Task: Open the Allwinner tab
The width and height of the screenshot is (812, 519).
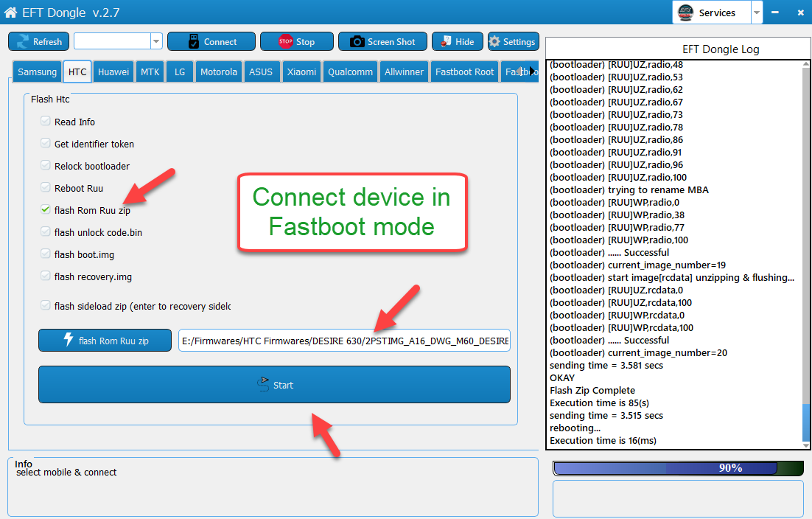Action: [404, 72]
